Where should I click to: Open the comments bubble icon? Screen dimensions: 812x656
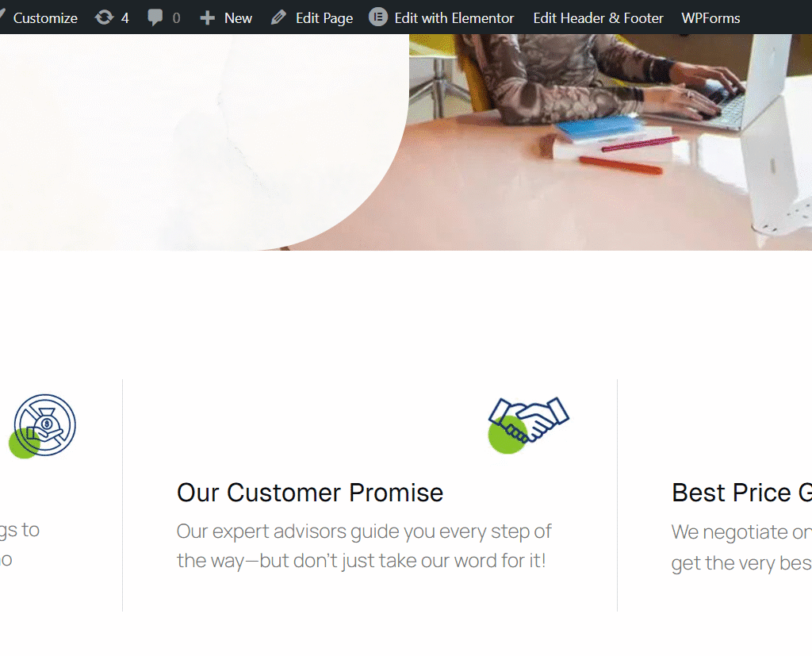tap(155, 17)
